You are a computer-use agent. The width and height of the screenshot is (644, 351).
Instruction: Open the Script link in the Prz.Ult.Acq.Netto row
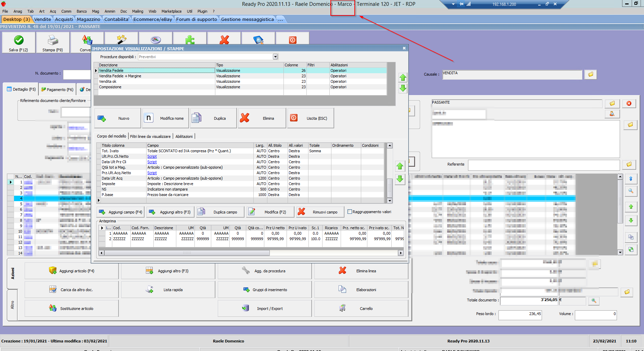click(152, 173)
